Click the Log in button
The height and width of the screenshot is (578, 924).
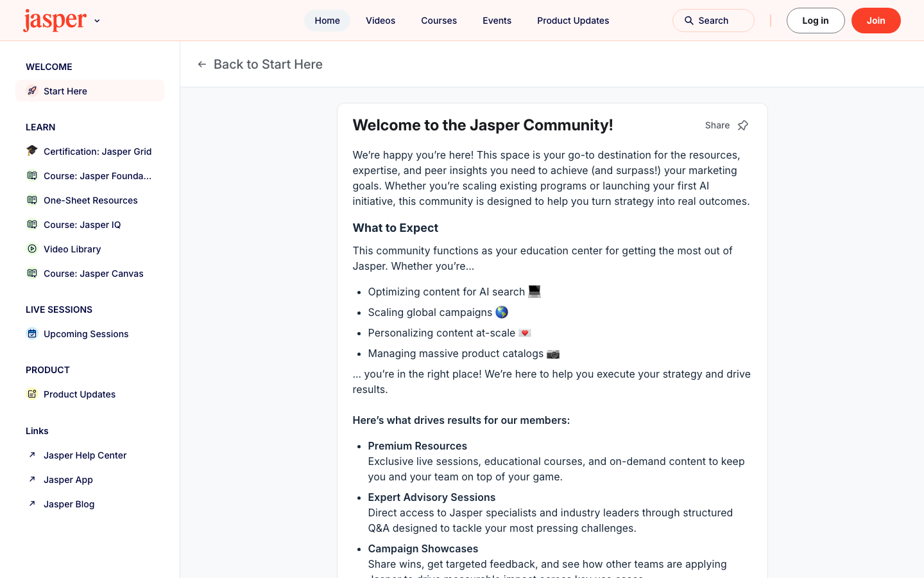(816, 21)
